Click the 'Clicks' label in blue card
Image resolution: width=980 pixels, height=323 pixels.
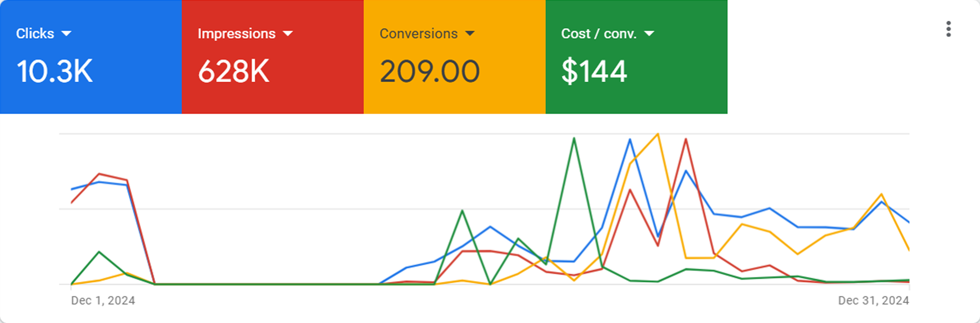click(x=35, y=34)
